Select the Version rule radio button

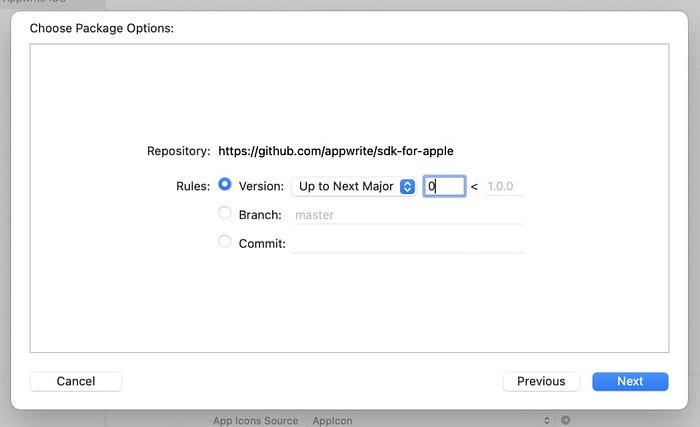coord(225,184)
